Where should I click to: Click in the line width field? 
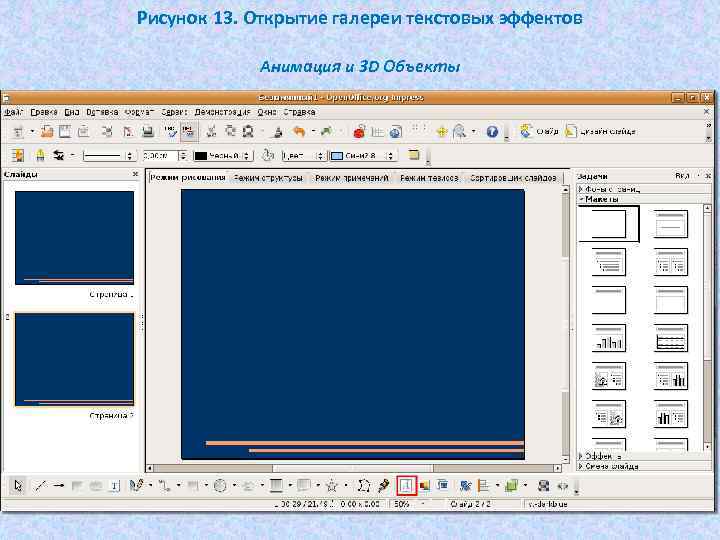point(159,156)
